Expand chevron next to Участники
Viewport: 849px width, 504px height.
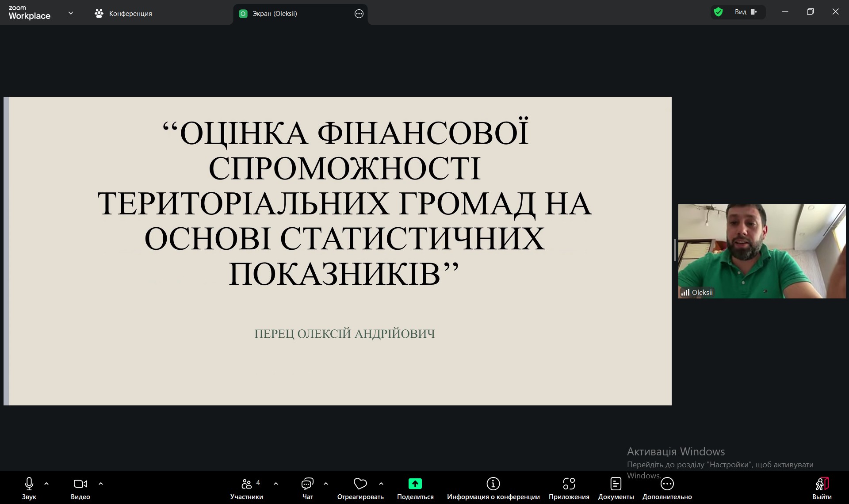pyautogui.click(x=276, y=484)
